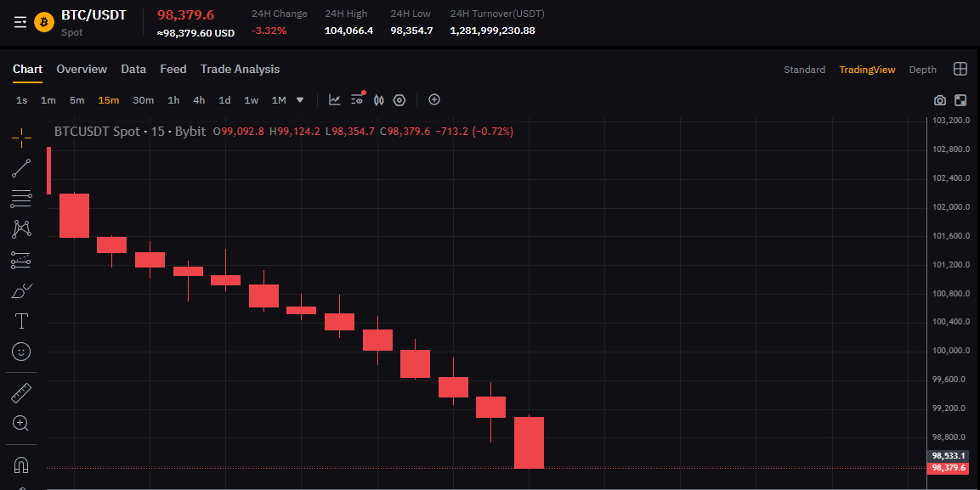Click the BTCUSDT Spot chart legend title
This screenshot has height=490, width=980.
coord(129,132)
